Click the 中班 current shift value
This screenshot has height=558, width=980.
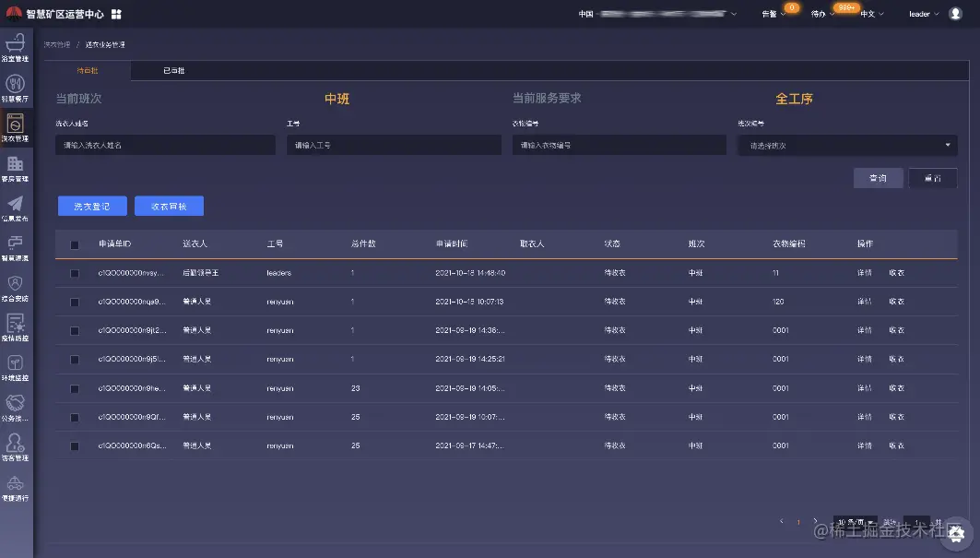337,99
